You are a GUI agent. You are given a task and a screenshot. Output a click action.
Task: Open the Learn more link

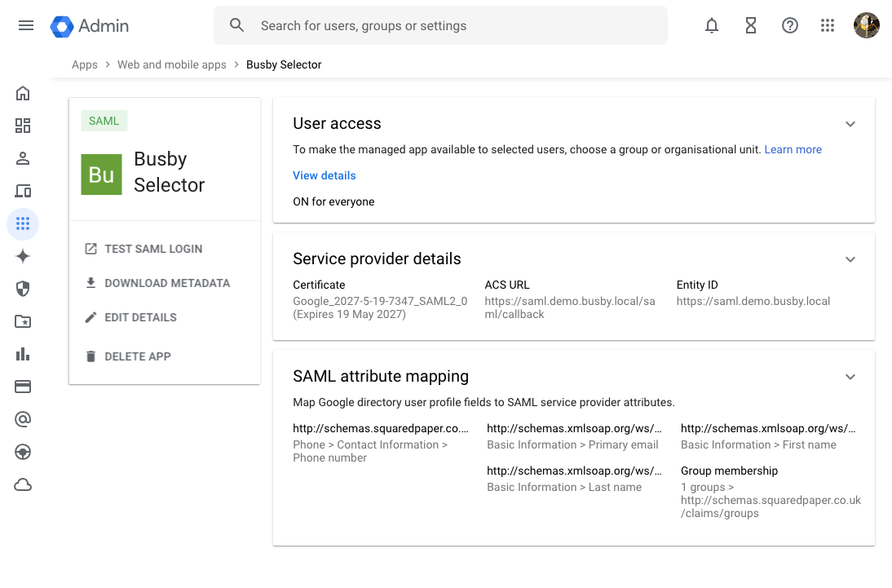coord(793,150)
